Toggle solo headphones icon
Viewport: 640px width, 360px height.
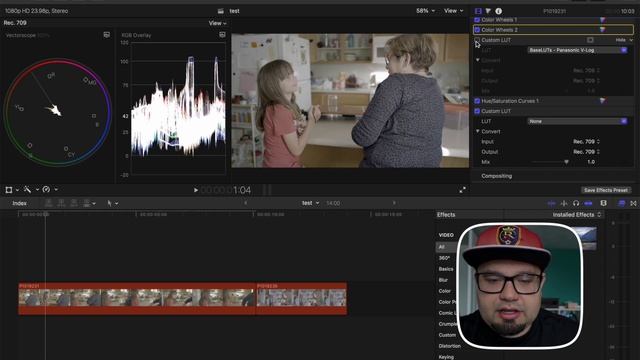pyautogui.click(x=576, y=203)
